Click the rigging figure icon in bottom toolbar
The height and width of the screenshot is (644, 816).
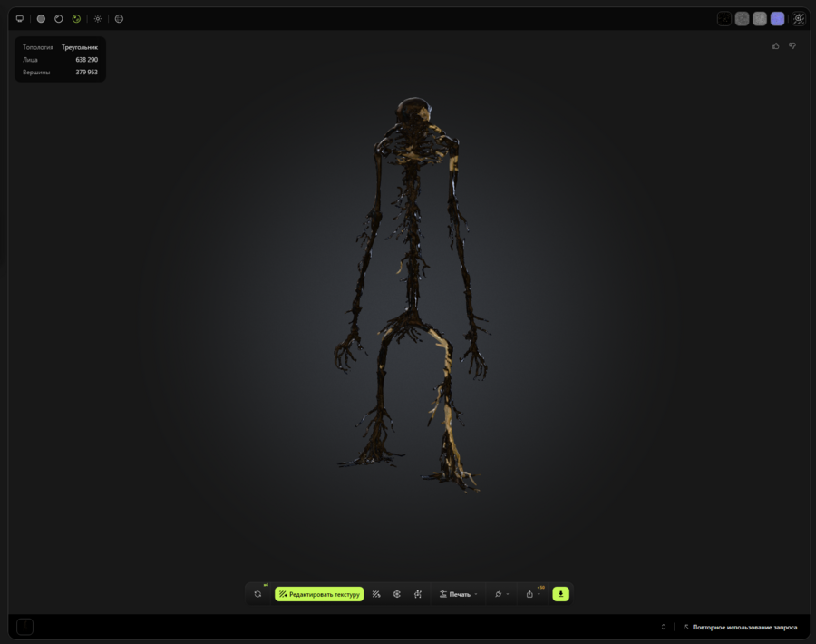tap(418, 594)
